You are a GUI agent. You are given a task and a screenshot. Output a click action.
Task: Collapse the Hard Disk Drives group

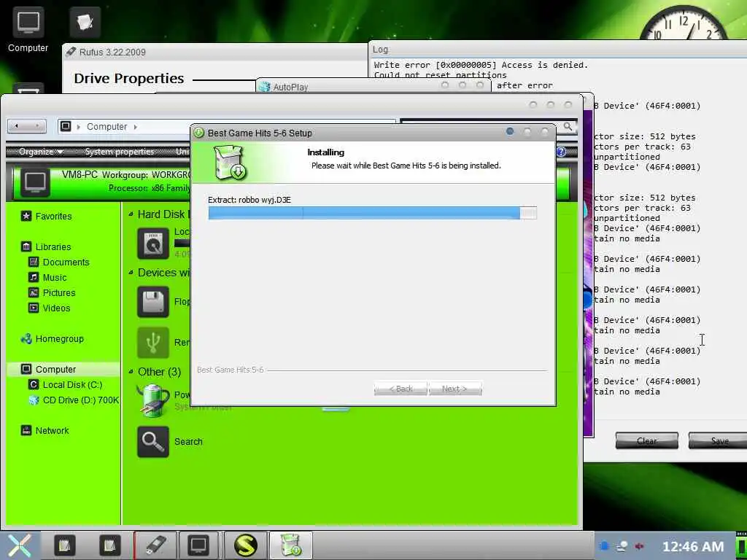pyautogui.click(x=131, y=214)
